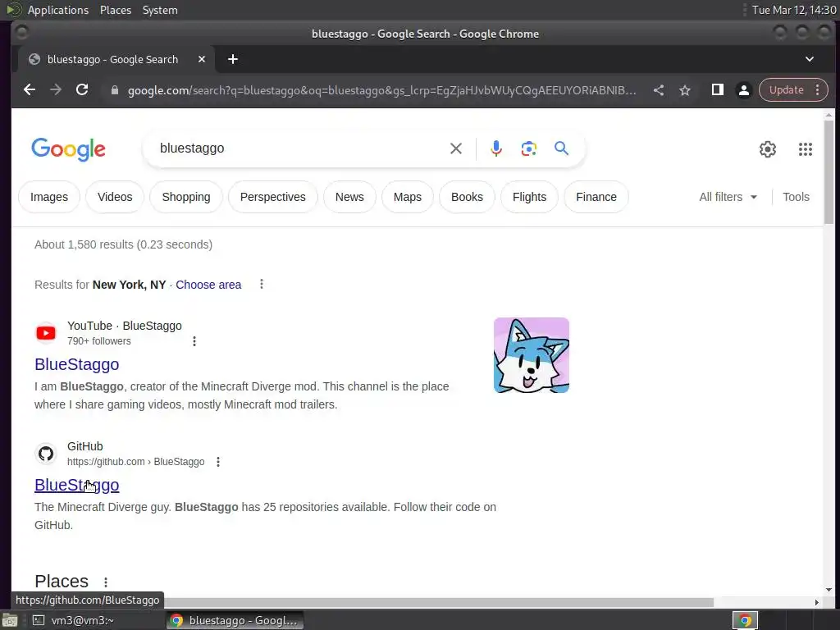This screenshot has width=840, height=630.
Task: Click the show desktop icon in taskbar
Action: [10, 620]
